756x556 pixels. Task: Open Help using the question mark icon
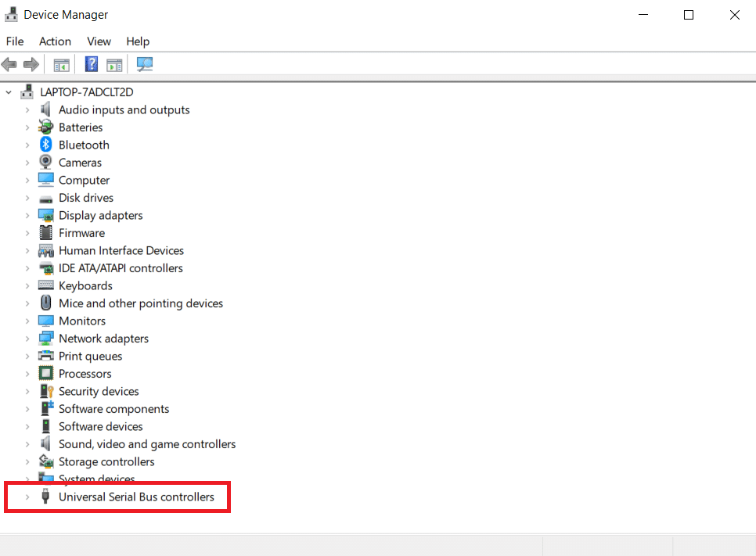click(x=92, y=64)
